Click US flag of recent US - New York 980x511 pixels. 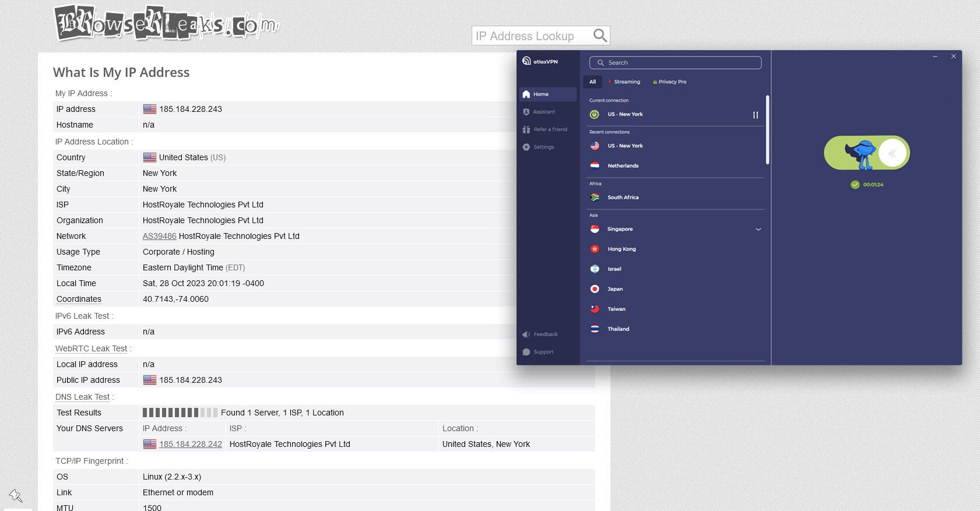(595, 146)
